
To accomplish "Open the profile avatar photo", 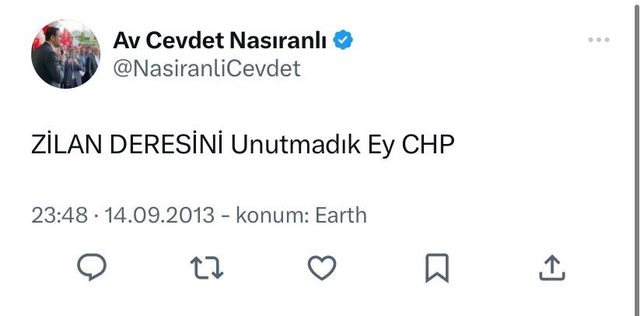I will tap(65, 54).
